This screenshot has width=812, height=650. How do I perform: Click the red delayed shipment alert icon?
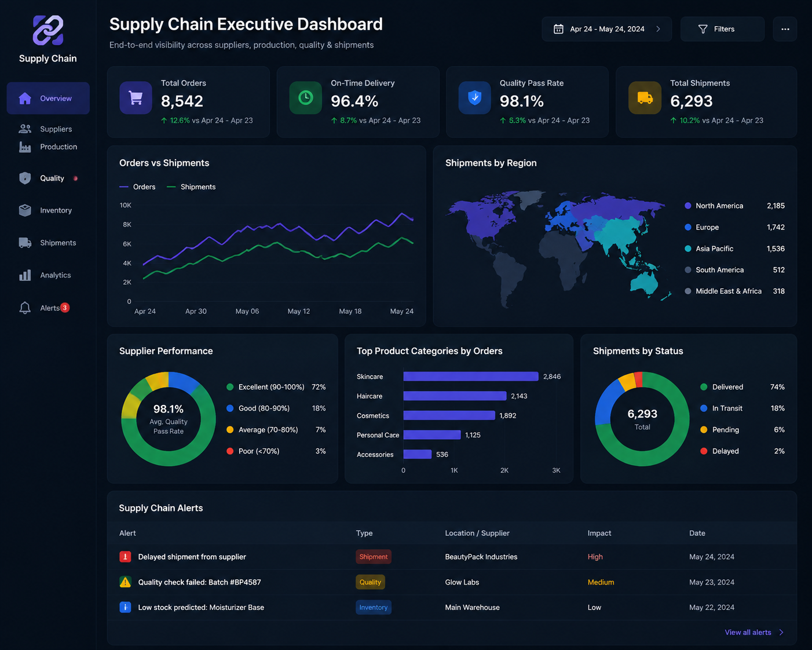coord(125,557)
